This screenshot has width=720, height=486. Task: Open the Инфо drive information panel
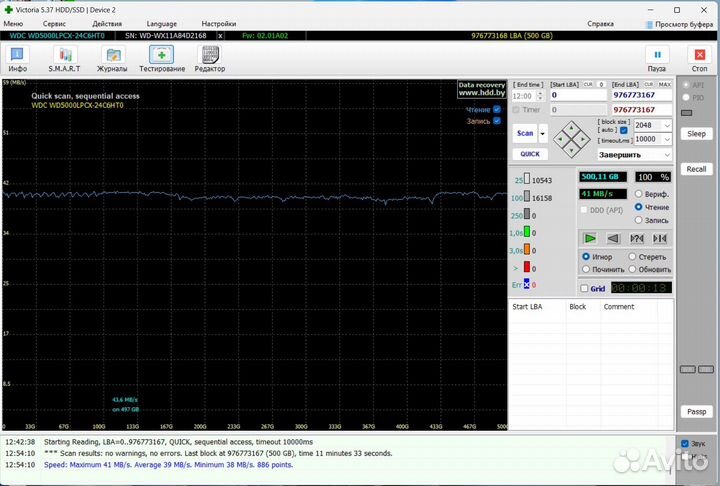click(x=18, y=58)
